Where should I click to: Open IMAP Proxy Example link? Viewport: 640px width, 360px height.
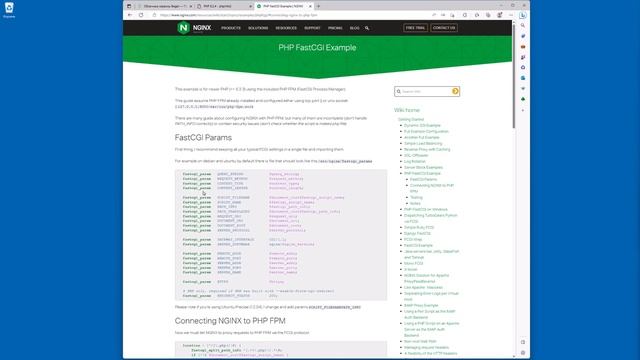(421, 305)
